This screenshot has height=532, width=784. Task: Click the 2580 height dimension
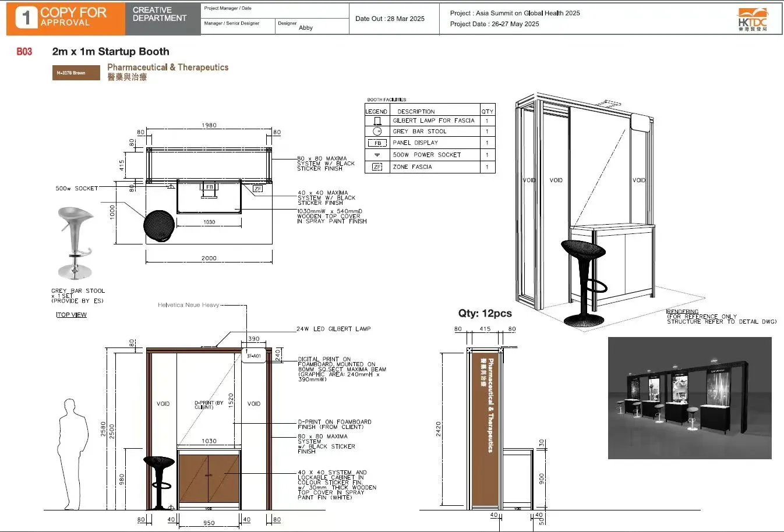pyautogui.click(x=104, y=429)
